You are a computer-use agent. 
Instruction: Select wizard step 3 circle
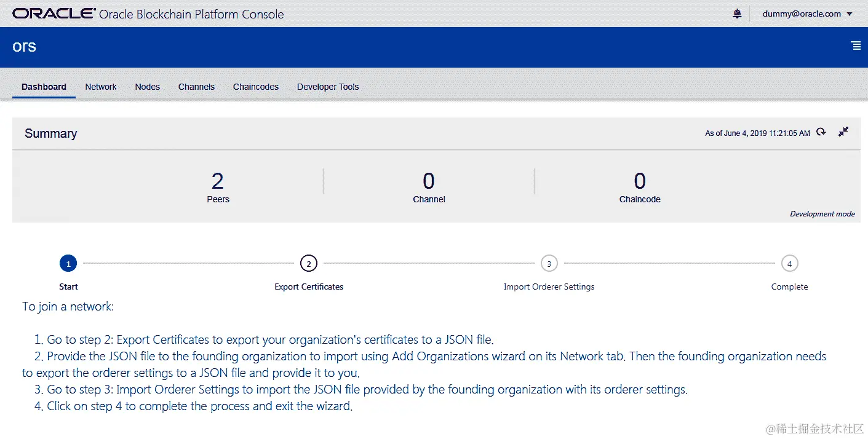[x=549, y=264]
